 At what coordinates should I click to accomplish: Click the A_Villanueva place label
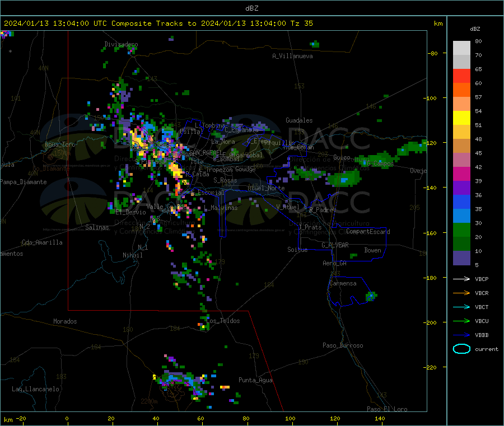click(x=292, y=56)
